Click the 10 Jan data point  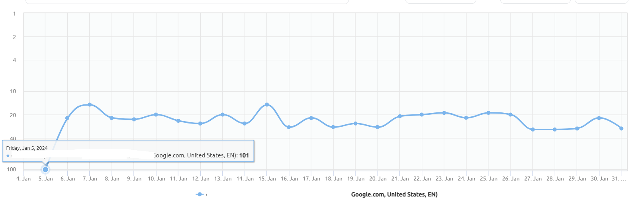point(156,115)
